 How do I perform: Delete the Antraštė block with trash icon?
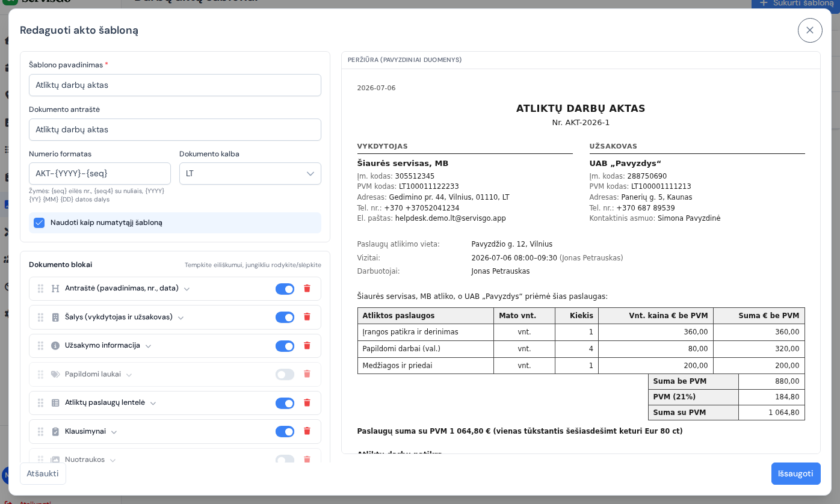tap(307, 289)
